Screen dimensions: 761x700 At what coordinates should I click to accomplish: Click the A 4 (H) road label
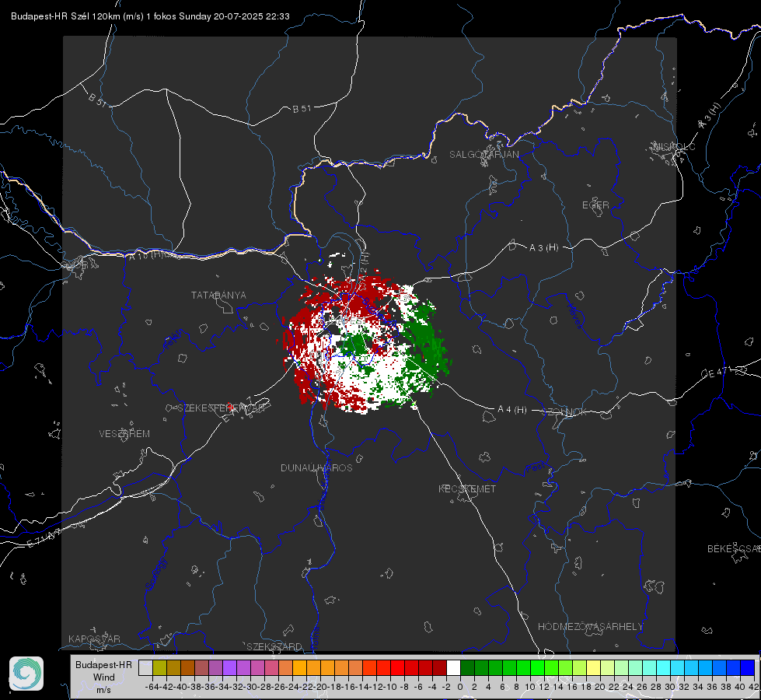(512, 410)
